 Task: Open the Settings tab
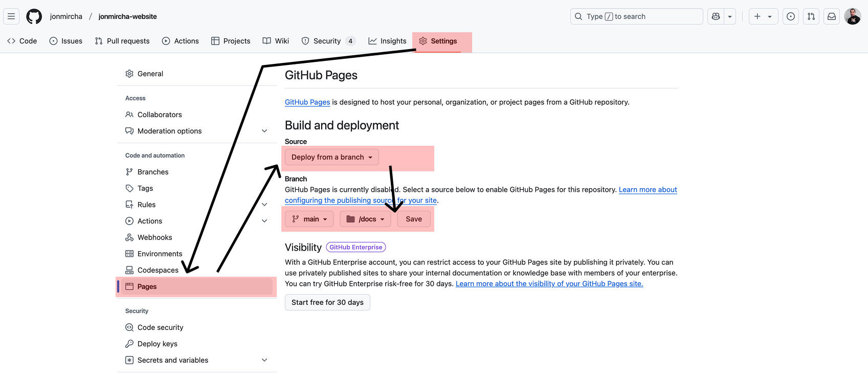click(x=438, y=41)
